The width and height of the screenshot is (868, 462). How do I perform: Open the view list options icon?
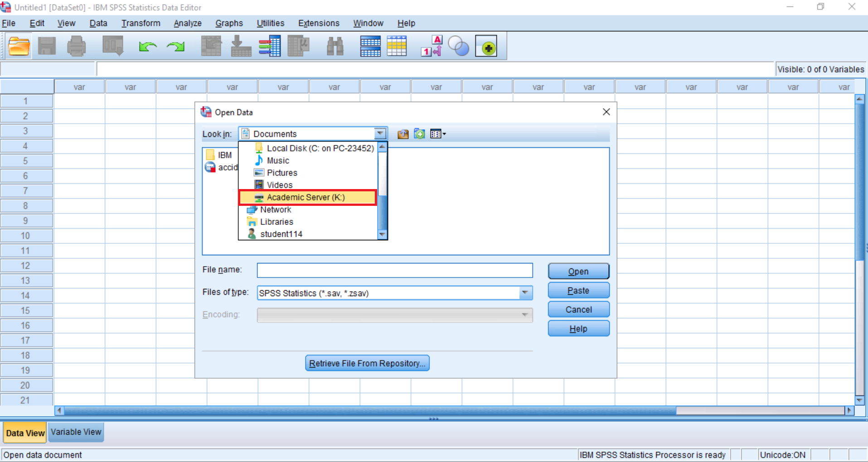tap(438, 134)
